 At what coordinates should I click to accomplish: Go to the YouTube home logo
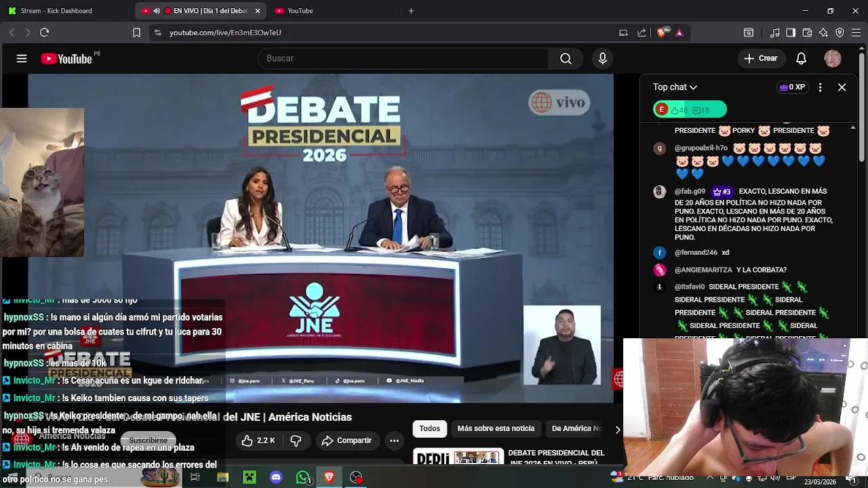point(66,59)
